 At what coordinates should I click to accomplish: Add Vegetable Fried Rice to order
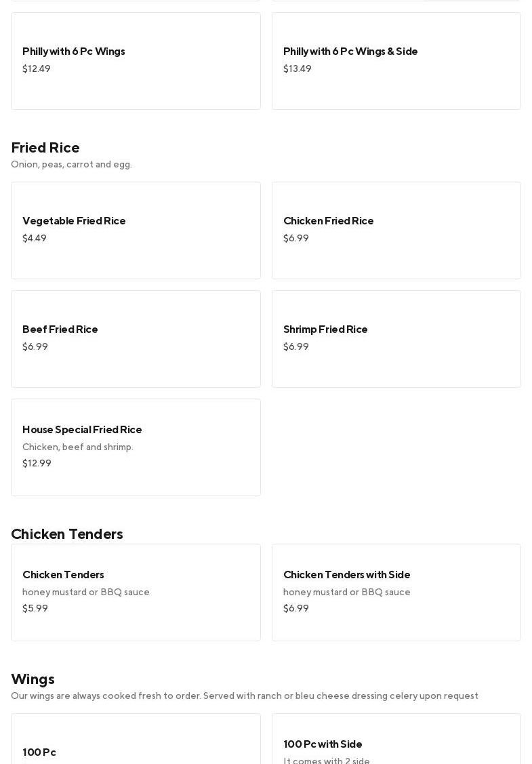pyautogui.click(x=136, y=230)
